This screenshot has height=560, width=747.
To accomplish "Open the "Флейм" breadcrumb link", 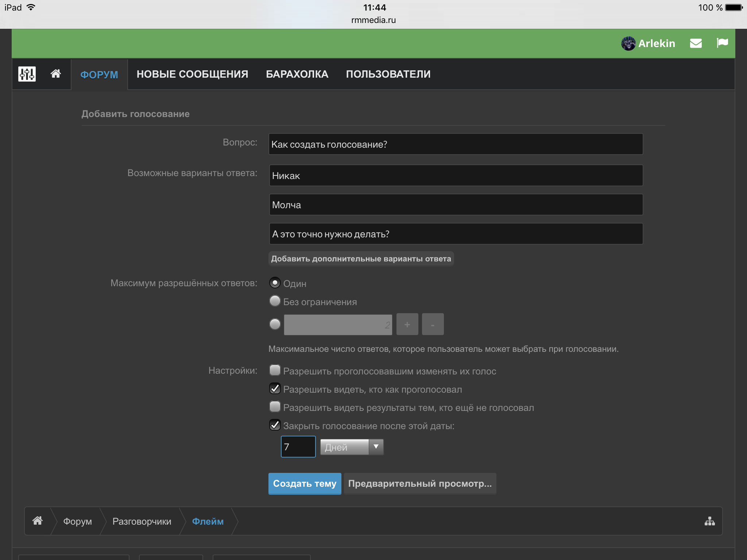I will pos(208,521).
